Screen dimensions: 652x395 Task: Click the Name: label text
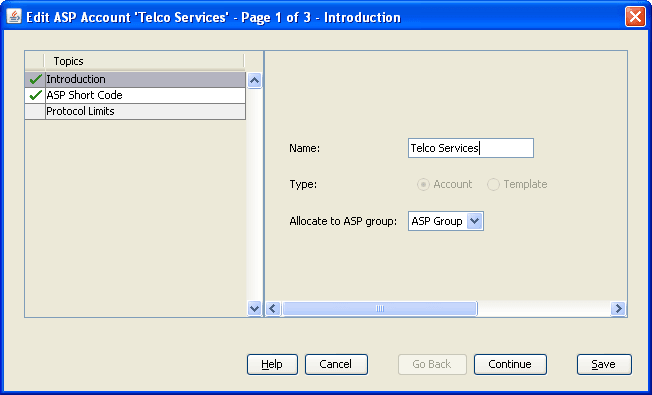coord(304,148)
